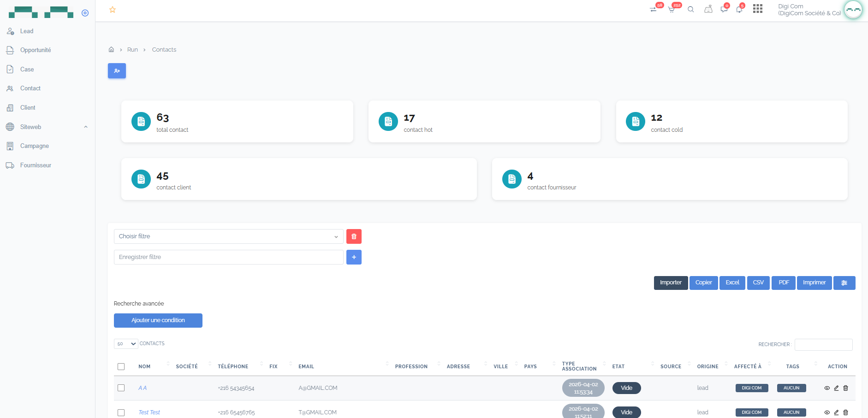Click the contact hot card icon
Image resolution: width=868 pixels, height=418 pixels.
(388, 122)
